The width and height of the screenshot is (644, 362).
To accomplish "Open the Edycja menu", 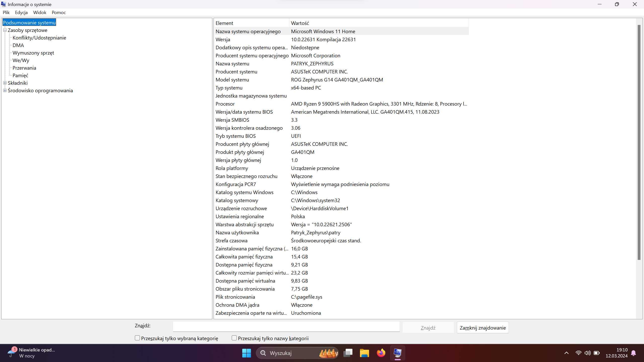I will click(21, 12).
